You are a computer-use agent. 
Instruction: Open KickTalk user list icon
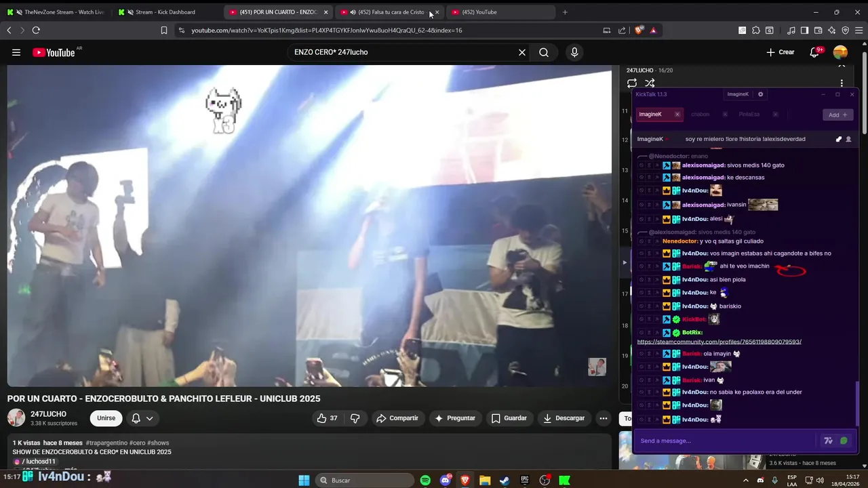pyautogui.click(x=848, y=139)
